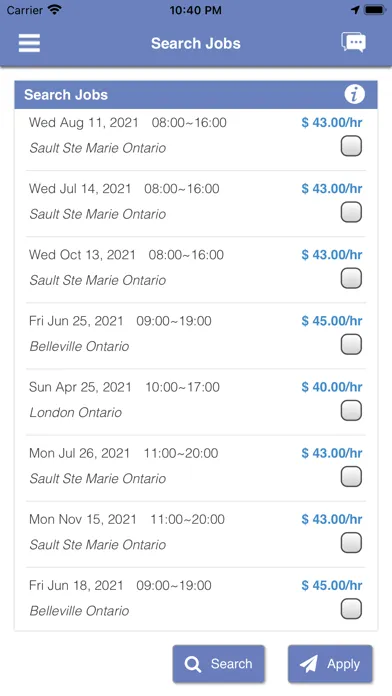
Task: Tick the Wed Oct 13, 2021 job checkbox
Action: pos(351,278)
